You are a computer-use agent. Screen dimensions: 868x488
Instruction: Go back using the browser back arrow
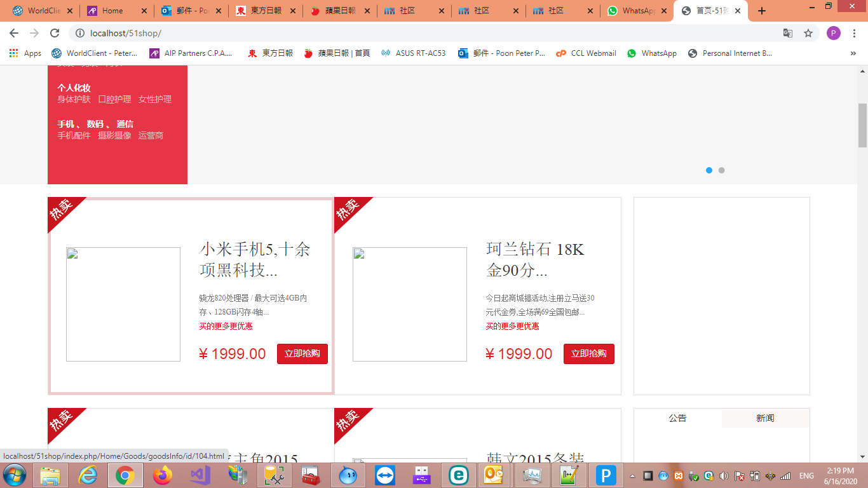[14, 33]
